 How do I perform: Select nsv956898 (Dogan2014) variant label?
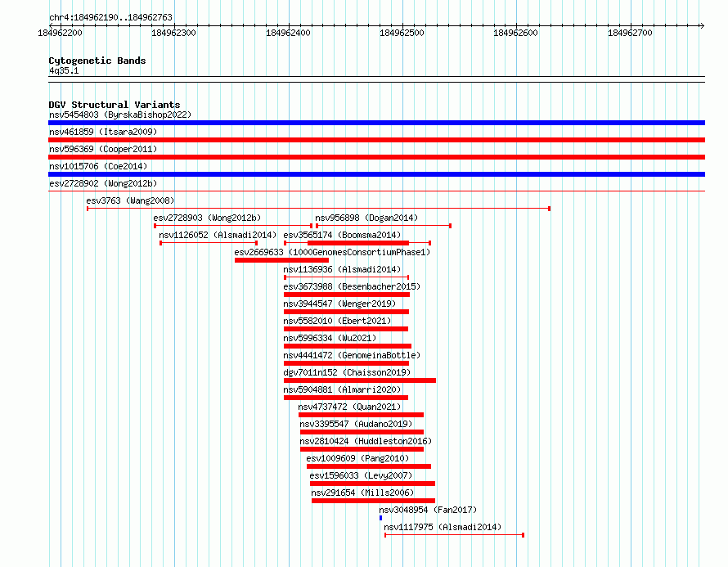(366, 218)
